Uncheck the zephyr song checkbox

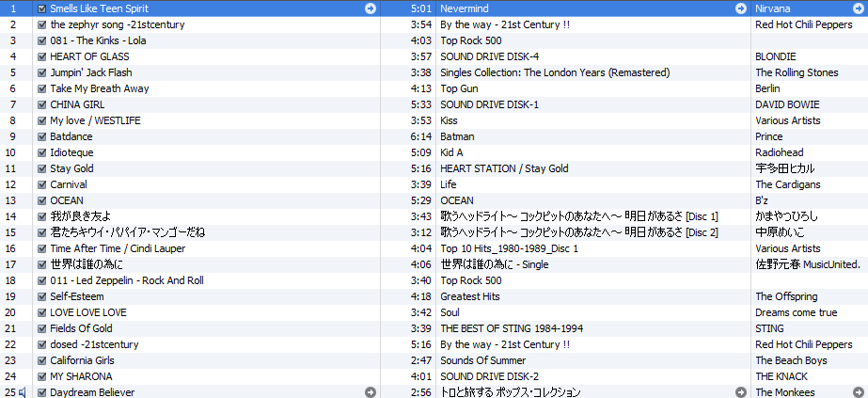click(x=42, y=24)
